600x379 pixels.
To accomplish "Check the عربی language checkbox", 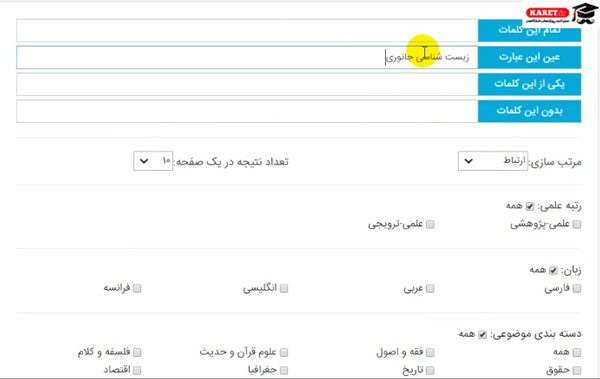I will point(430,288).
